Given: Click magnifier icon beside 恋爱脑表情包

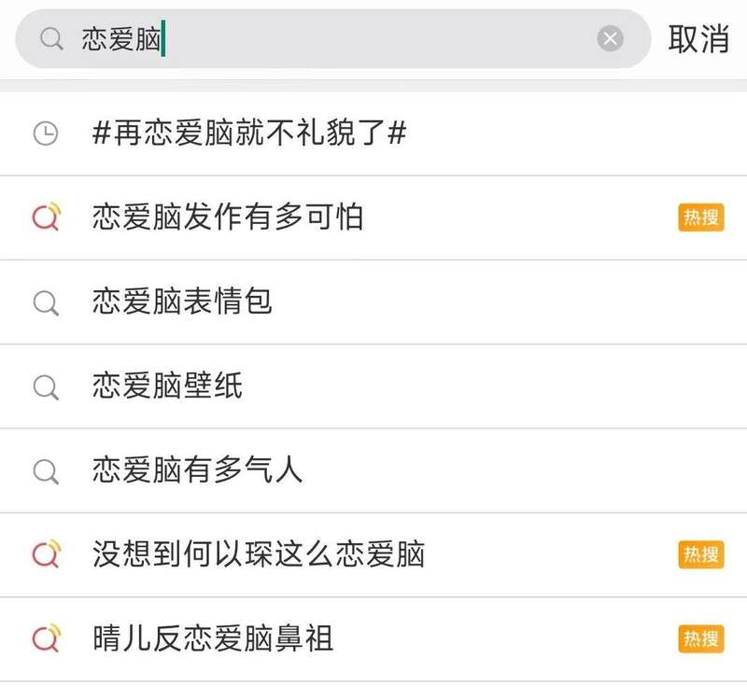Looking at the screenshot, I should pyautogui.click(x=46, y=302).
